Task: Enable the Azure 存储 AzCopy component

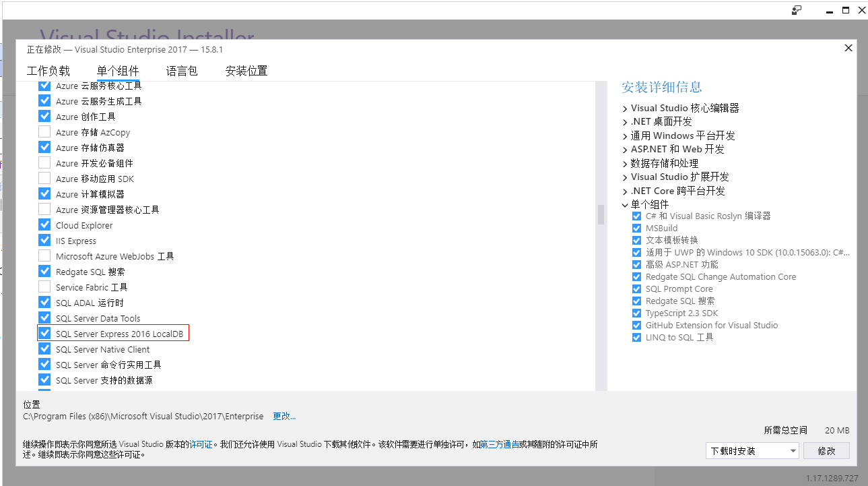Action: coord(44,131)
